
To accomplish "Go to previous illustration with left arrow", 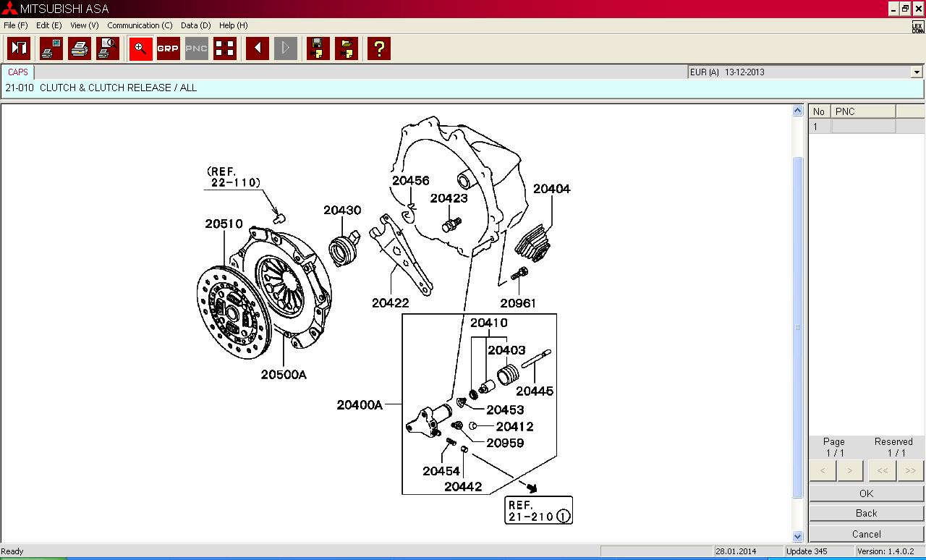I will (258, 48).
